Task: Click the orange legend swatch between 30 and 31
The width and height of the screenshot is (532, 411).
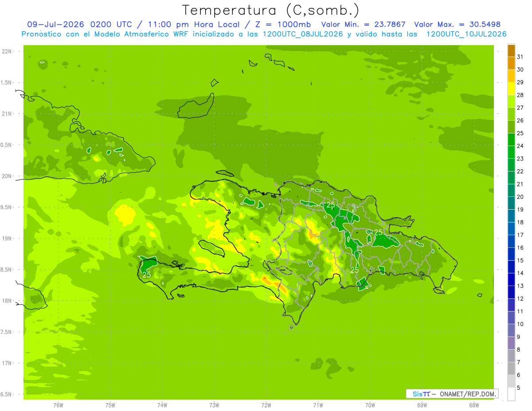Action: [511, 63]
